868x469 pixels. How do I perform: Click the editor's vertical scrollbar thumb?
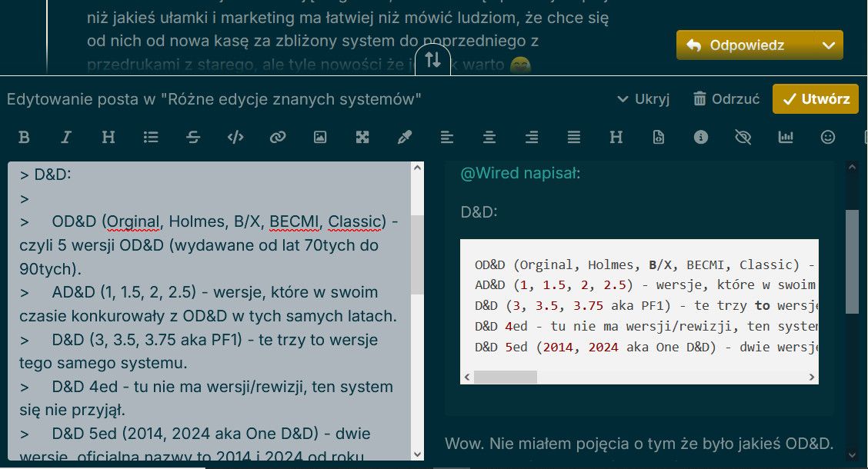(x=417, y=254)
